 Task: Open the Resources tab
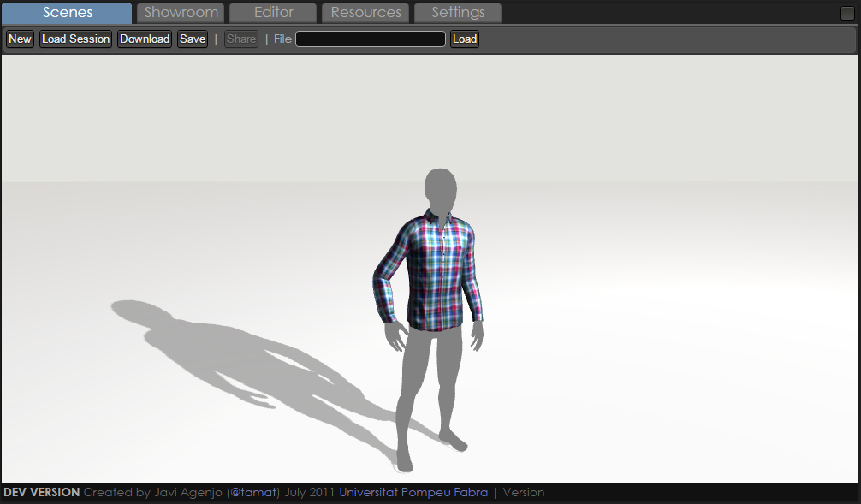[x=365, y=13]
